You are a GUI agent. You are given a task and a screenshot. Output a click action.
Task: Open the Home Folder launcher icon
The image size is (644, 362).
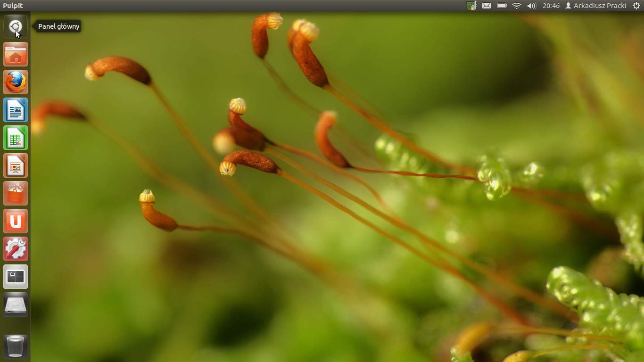click(x=16, y=54)
